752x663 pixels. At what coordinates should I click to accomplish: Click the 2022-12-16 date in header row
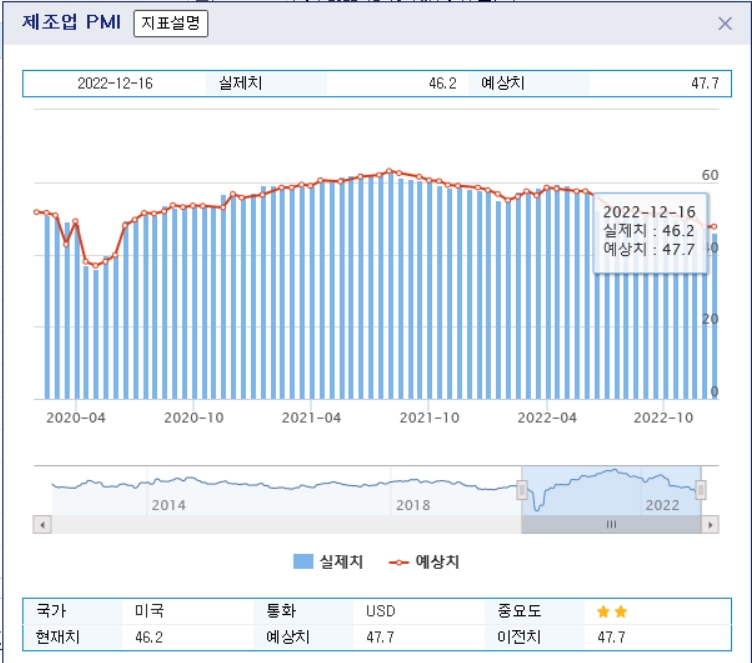115,83
